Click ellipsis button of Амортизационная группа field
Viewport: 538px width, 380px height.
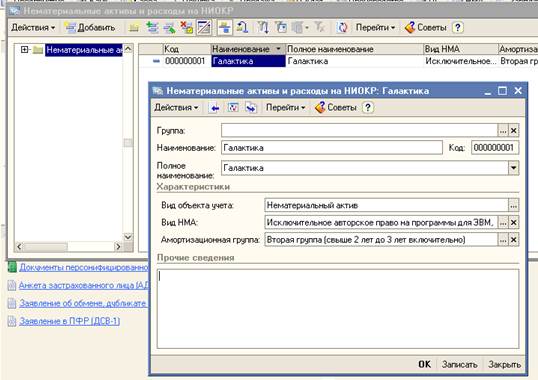[503, 240]
